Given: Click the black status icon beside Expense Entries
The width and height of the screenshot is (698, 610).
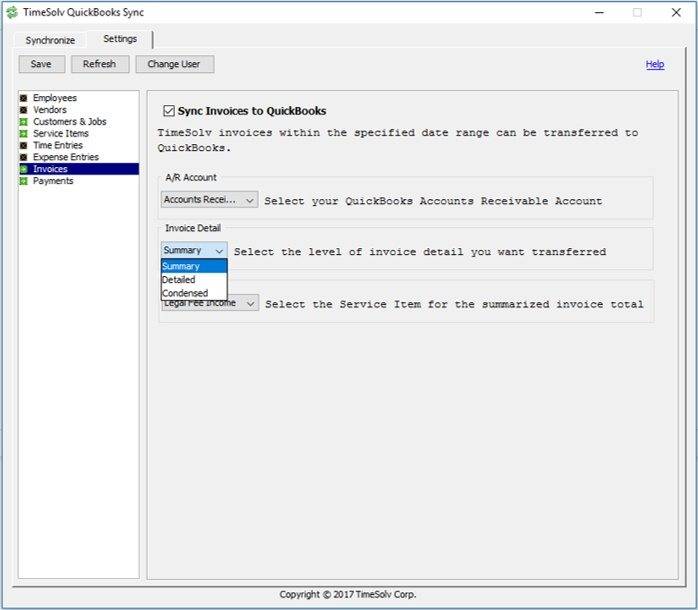Looking at the screenshot, I should (24, 157).
